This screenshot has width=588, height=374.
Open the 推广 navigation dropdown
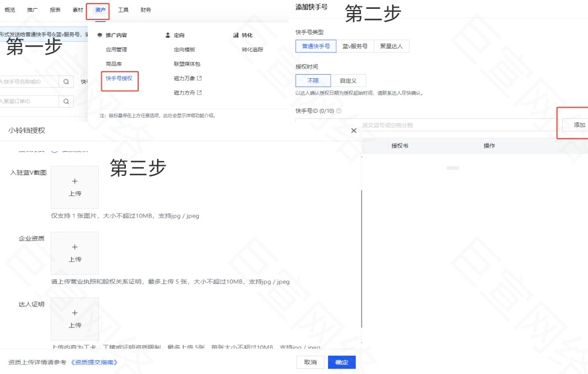(x=32, y=9)
